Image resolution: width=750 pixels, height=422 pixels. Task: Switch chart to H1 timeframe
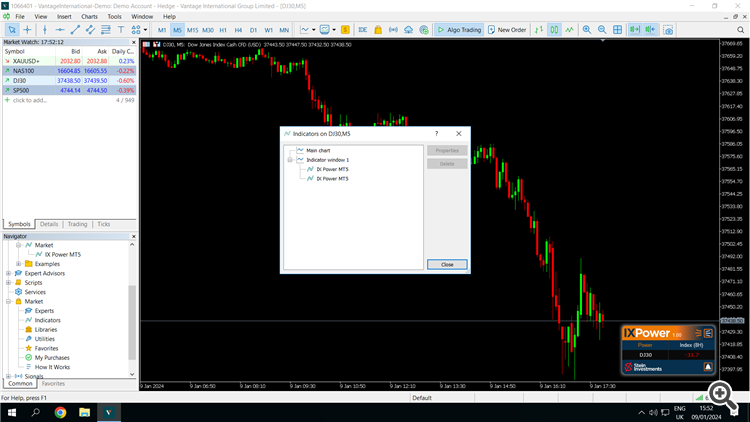point(223,30)
